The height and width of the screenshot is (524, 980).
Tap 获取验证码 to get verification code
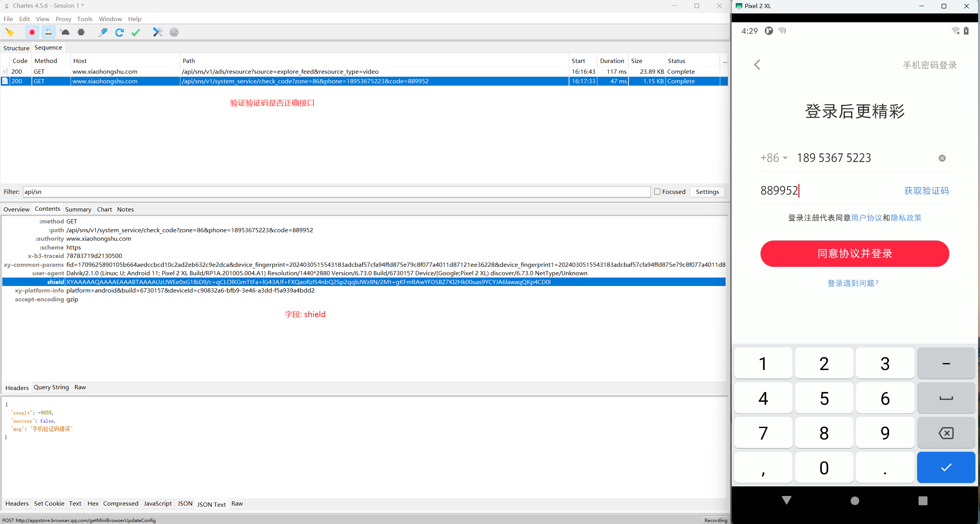[926, 191]
